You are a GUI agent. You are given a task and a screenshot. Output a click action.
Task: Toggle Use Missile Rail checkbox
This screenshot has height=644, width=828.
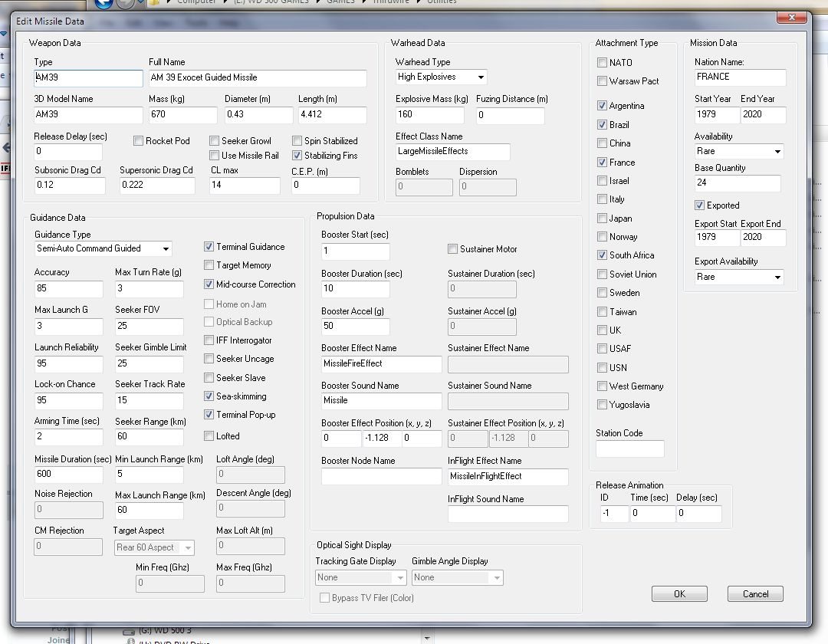click(214, 155)
